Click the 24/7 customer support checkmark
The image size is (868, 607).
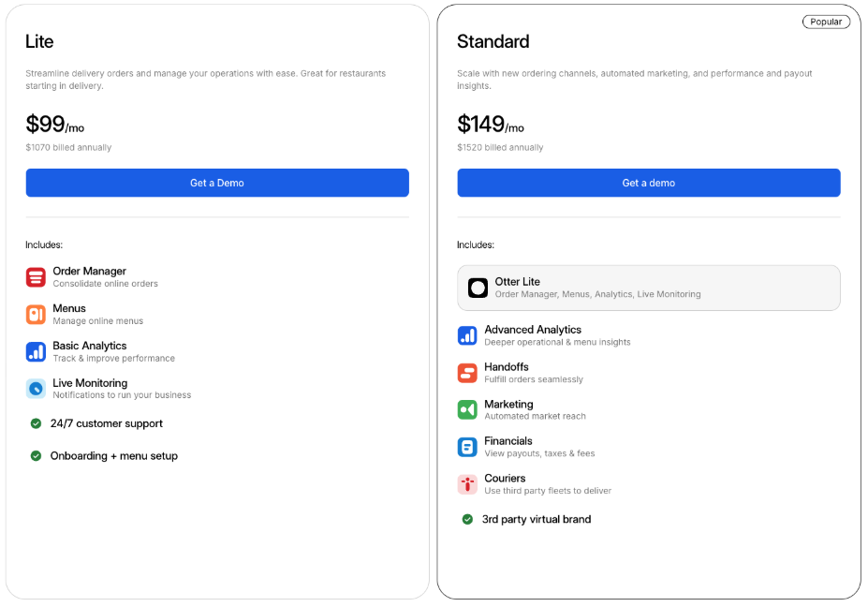pyautogui.click(x=36, y=423)
